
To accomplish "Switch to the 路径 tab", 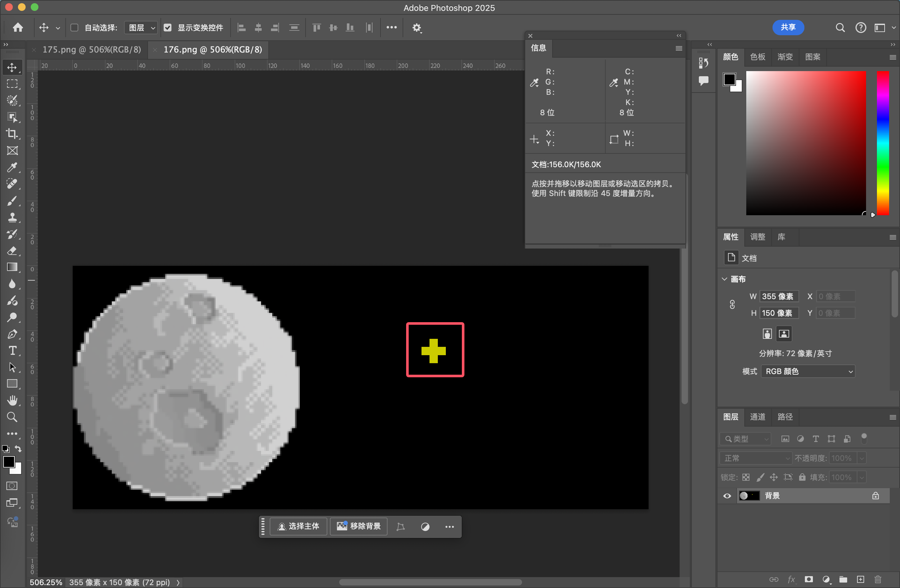I will click(x=785, y=417).
